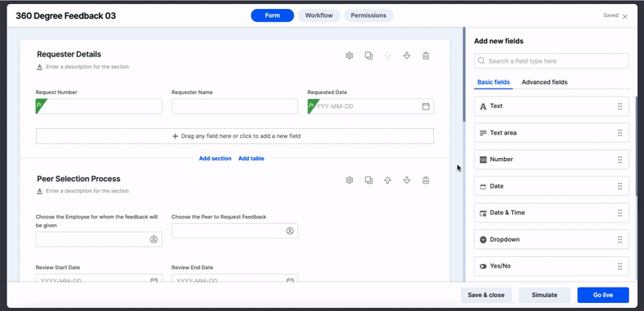Click drag handle of Yes/No field type
The width and height of the screenshot is (644, 311).
(620, 266)
